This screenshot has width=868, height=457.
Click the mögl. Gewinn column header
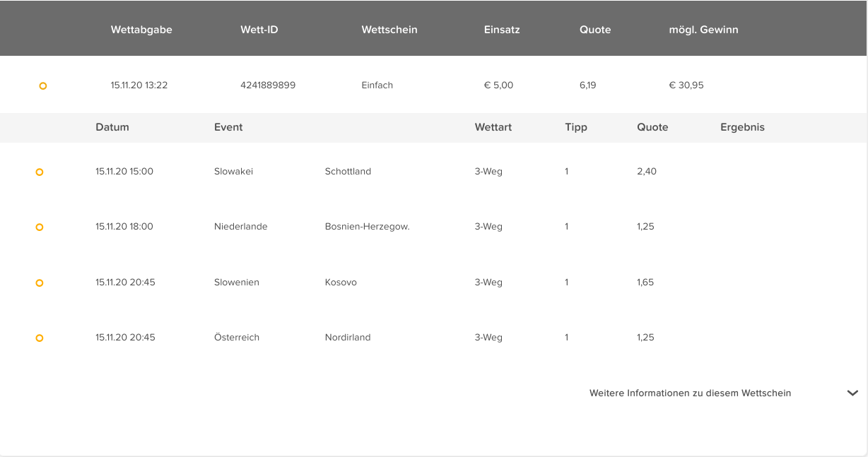[x=703, y=30]
